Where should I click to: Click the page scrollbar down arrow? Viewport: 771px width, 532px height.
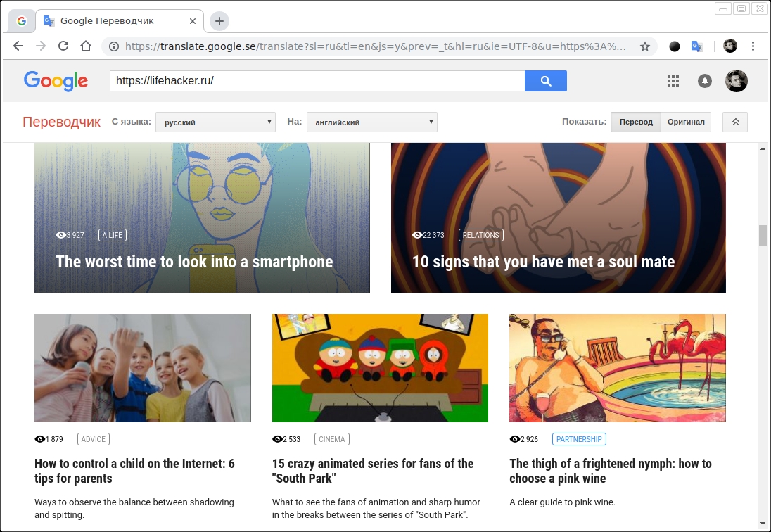pyautogui.click(x=763, y=524)
